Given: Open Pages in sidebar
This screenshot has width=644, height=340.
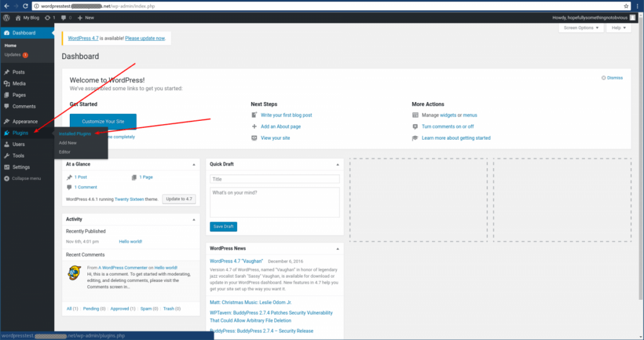Looking at the screenshot, I should [x=27, y=95].
